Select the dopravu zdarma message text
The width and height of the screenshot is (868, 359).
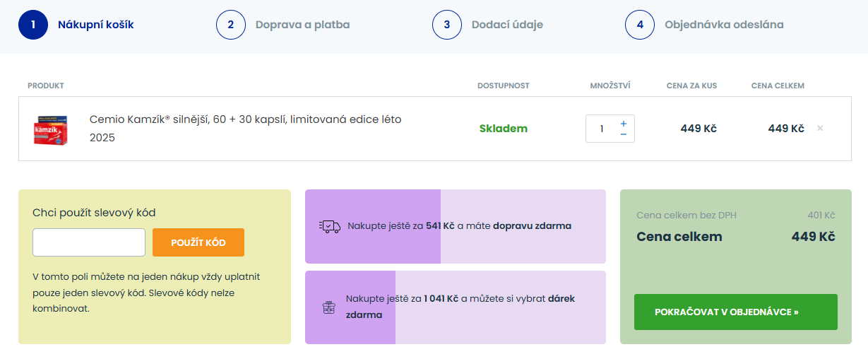(460, 226)
